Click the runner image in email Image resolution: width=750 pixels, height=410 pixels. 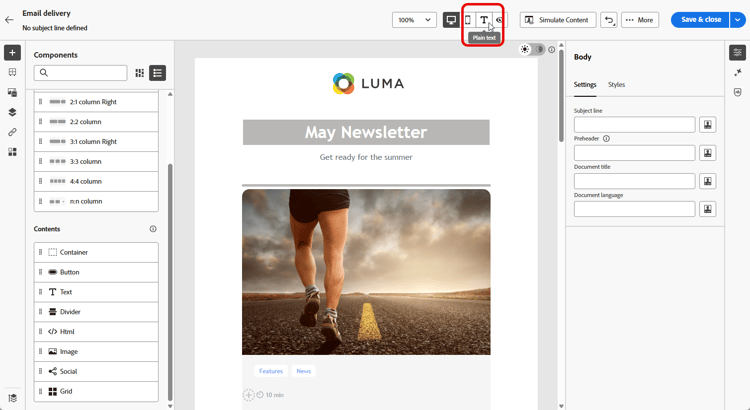(366, 272)
